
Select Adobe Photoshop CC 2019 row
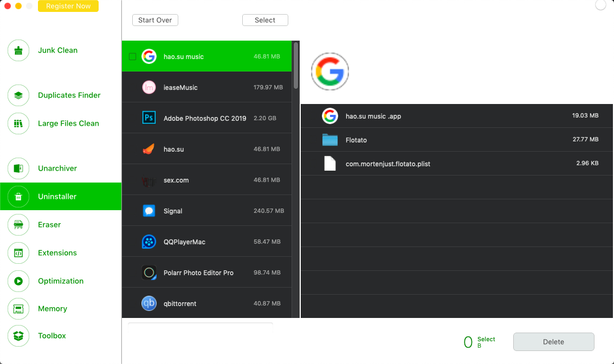point(207,118)
